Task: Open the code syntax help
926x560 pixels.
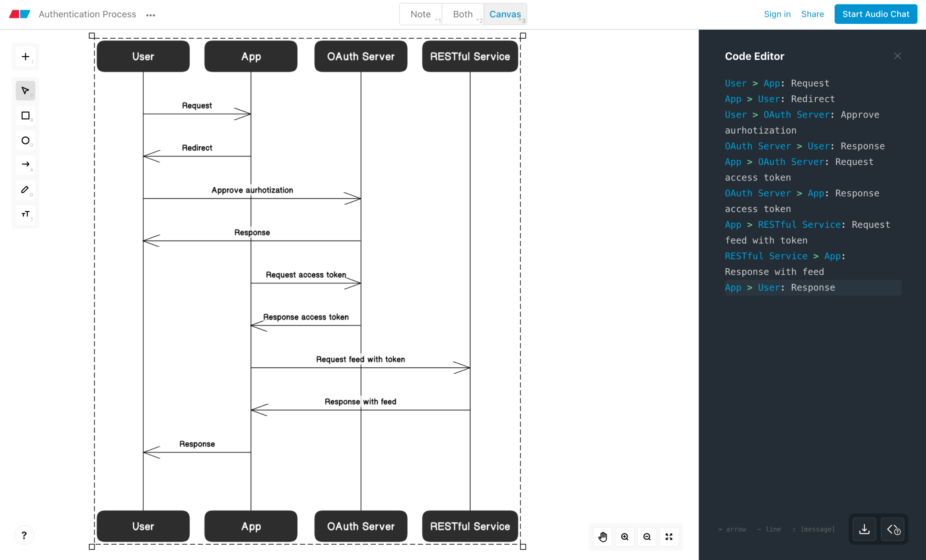Action: coord(894,529)
